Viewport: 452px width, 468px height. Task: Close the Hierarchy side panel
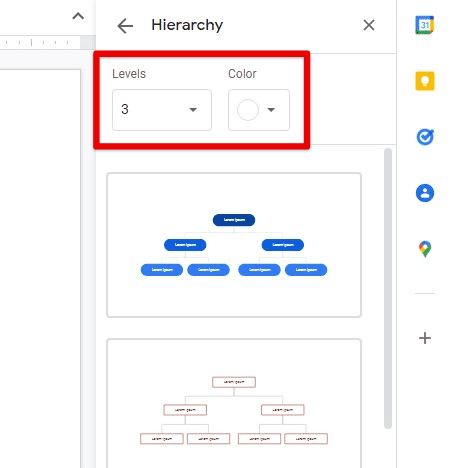[369, 25]
